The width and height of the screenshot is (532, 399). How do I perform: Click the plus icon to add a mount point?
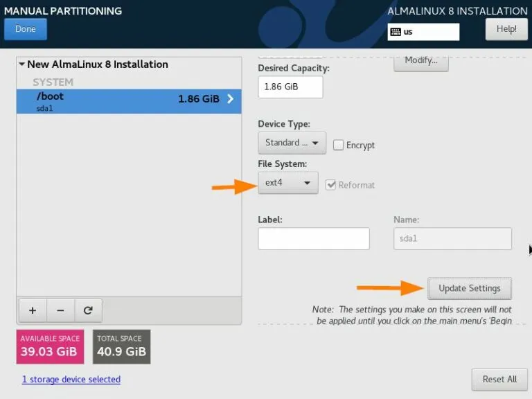[33, 310]
